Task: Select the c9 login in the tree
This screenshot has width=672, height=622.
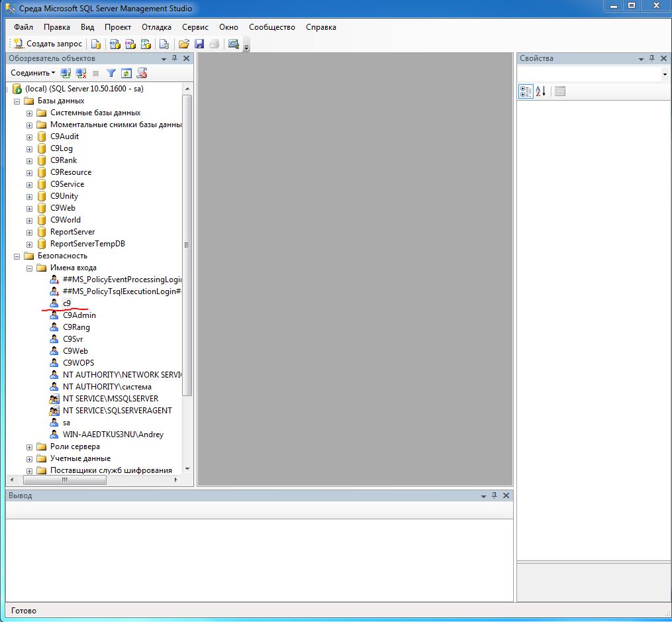Action: [x=67, y=303]
